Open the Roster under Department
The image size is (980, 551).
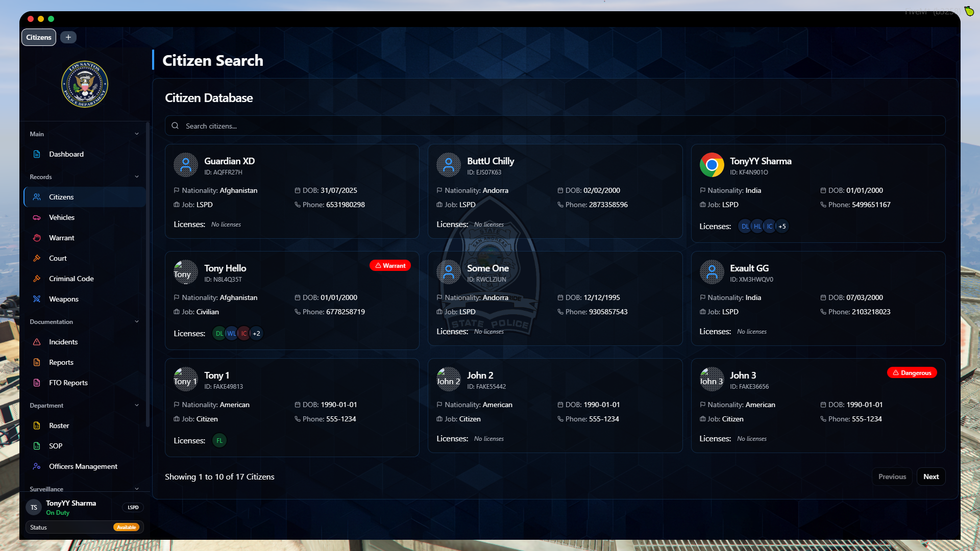click(59, 425)
